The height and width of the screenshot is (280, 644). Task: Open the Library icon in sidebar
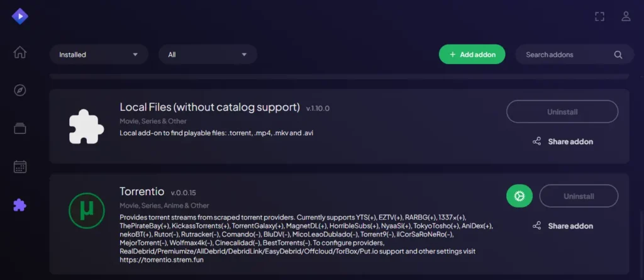click(x=20, y=128)
